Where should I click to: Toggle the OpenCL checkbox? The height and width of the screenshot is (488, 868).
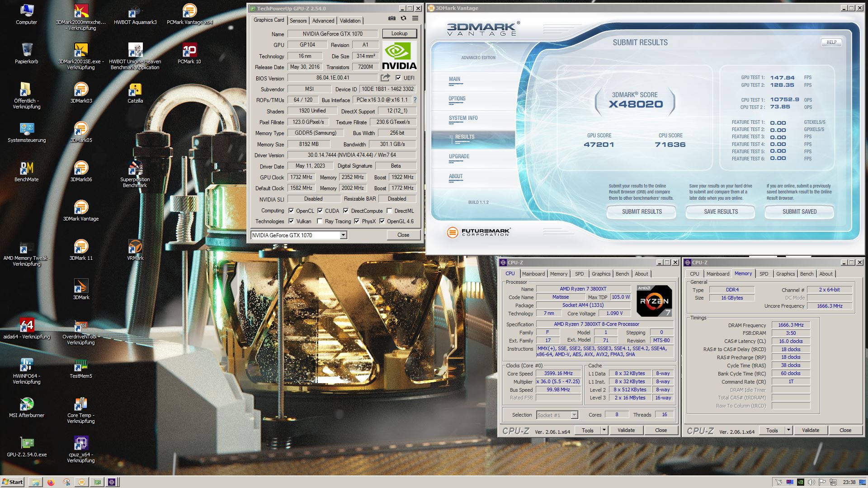click(292, 211)
